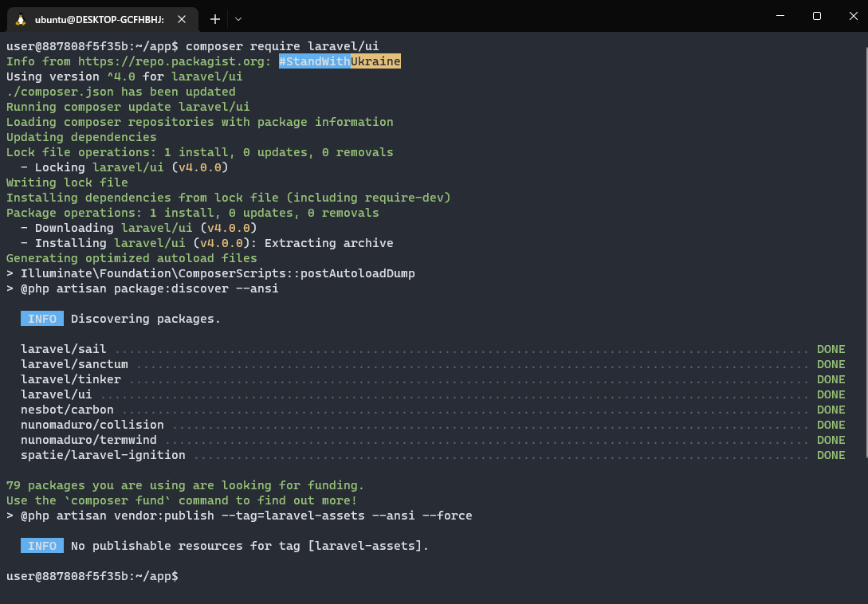Click DONE next to nesbot/carbon
The image size is (868, 604).
[x=831, y=410]
